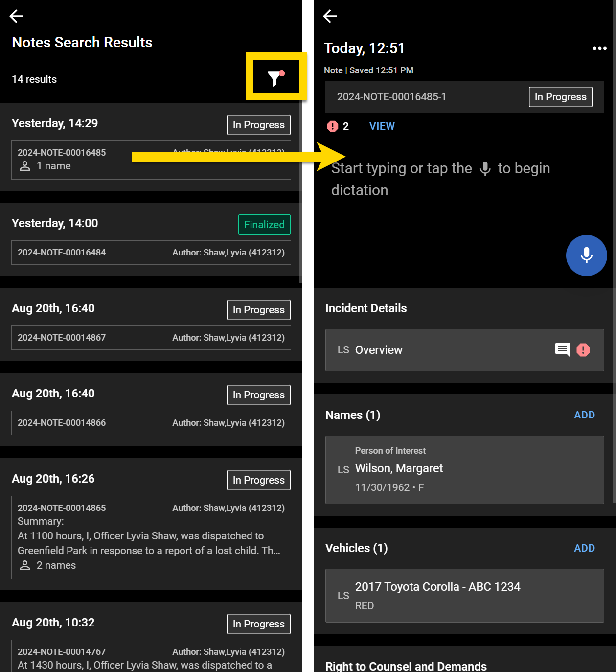This screenshot has width=616, height=672.
Task: Tap the back arrow on note detail
Action: pyautogui.click(x=330, y=16)
